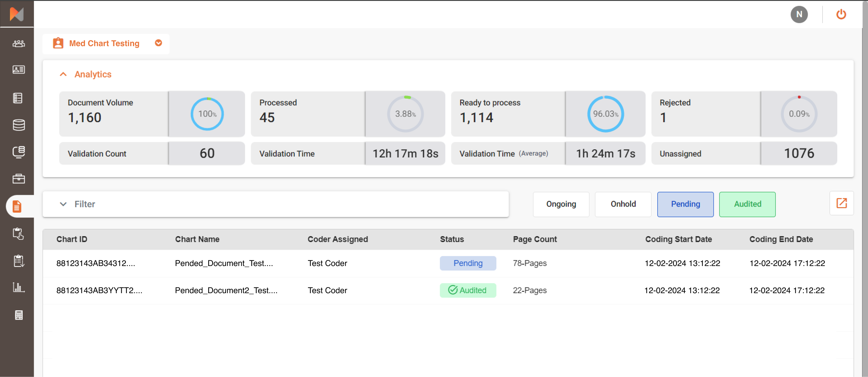Screen dimensions: 868x377
Task: Toggle the Pending status filter
Action: click(x=685, y=204)
